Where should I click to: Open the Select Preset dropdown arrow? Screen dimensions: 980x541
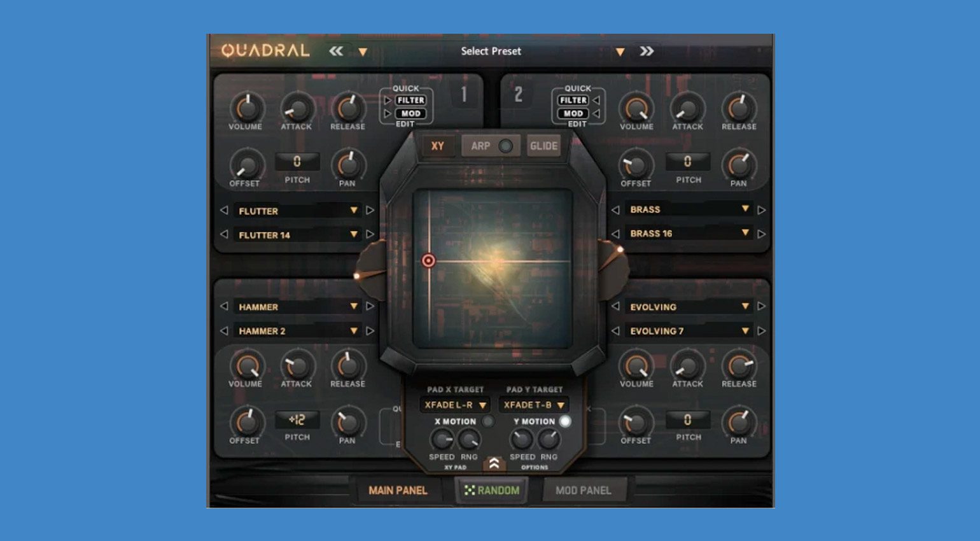(620, 52)
